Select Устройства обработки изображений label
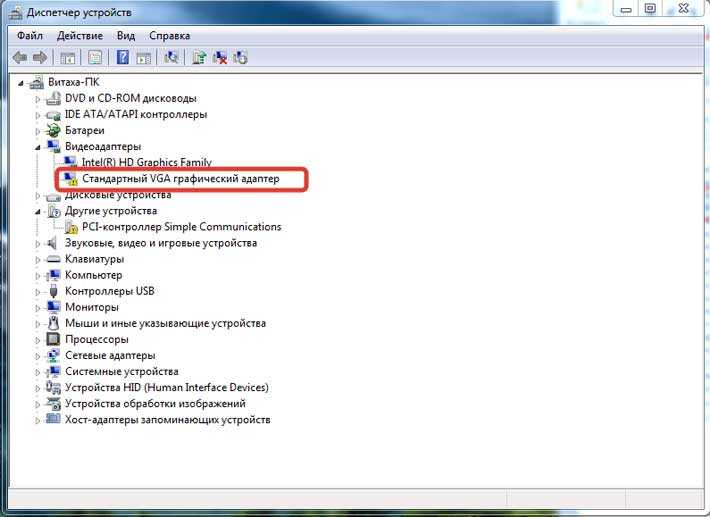Image resolution: width=710 pixels, height=517 pixels. click(155, 403)
